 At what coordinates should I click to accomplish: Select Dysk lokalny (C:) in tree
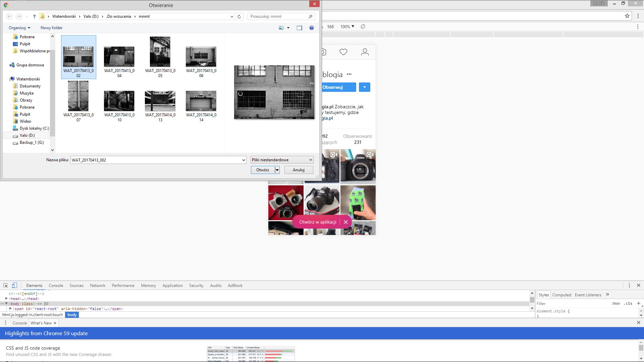pyautogui.click(x=31, y=128)
